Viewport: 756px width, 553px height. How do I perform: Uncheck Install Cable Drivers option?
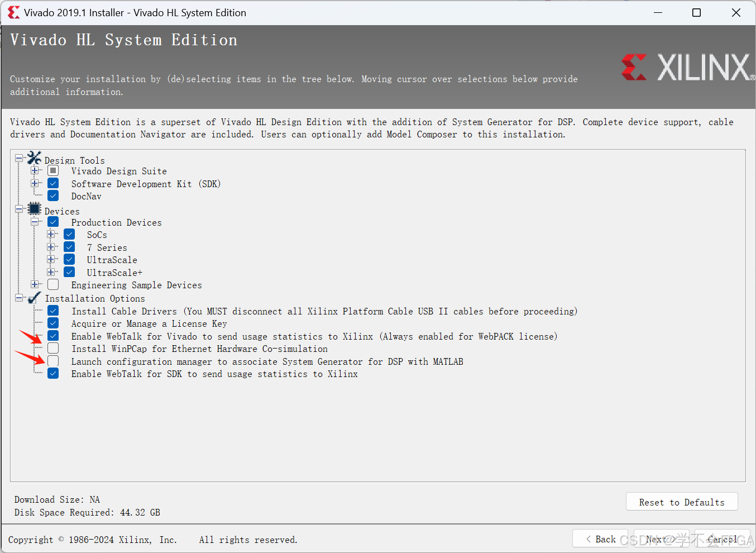pos(53,311)
